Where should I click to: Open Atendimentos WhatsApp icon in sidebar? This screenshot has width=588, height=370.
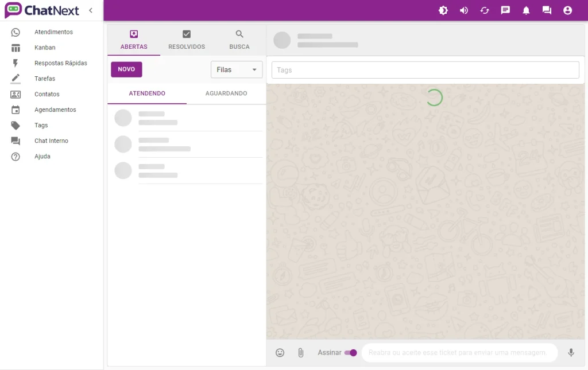pyautogui.click(x=16, y=32)
